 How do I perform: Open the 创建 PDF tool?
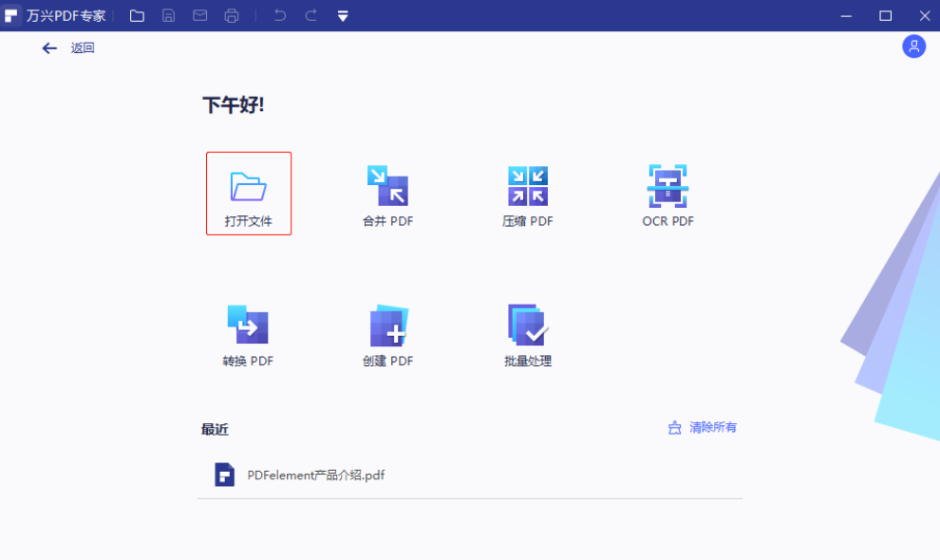click(x=386, y=332)
